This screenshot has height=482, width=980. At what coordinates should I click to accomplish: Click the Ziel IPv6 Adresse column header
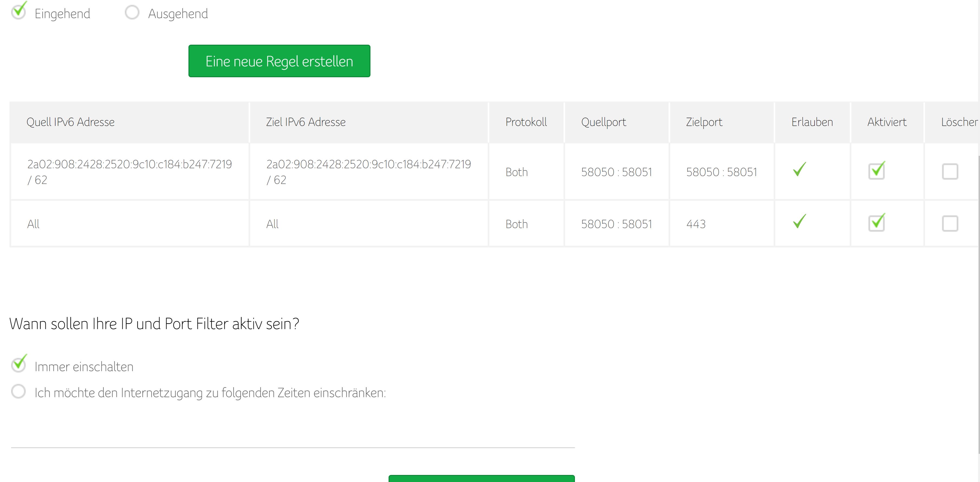point(369,122)
